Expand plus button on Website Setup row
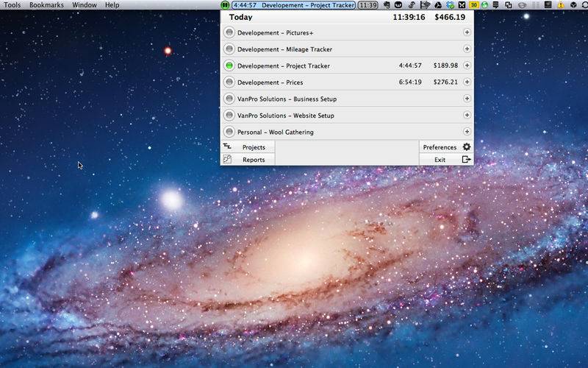The image size is (588, 368). click(467, 115)
